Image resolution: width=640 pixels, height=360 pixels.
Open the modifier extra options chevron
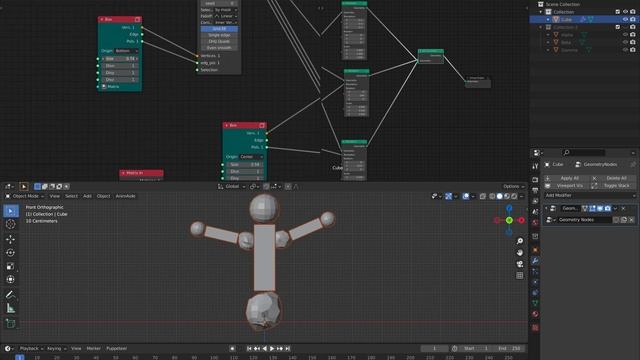pyautogui.click(x=615, y=209)
